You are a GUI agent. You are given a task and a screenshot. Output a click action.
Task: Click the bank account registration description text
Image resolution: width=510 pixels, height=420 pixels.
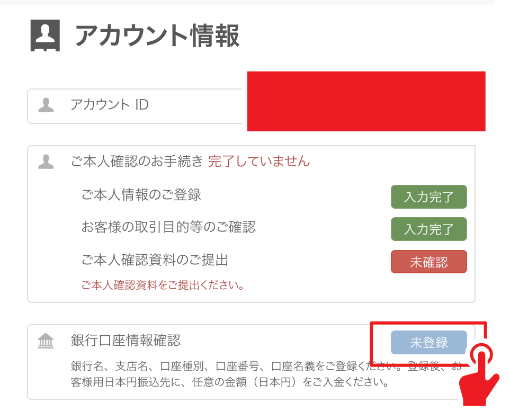[228, 374]
